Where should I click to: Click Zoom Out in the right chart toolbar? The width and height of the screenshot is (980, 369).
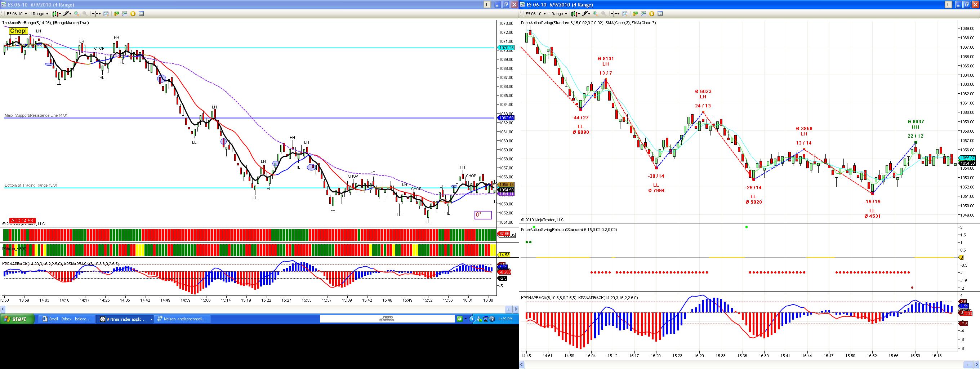coord(604,14)
